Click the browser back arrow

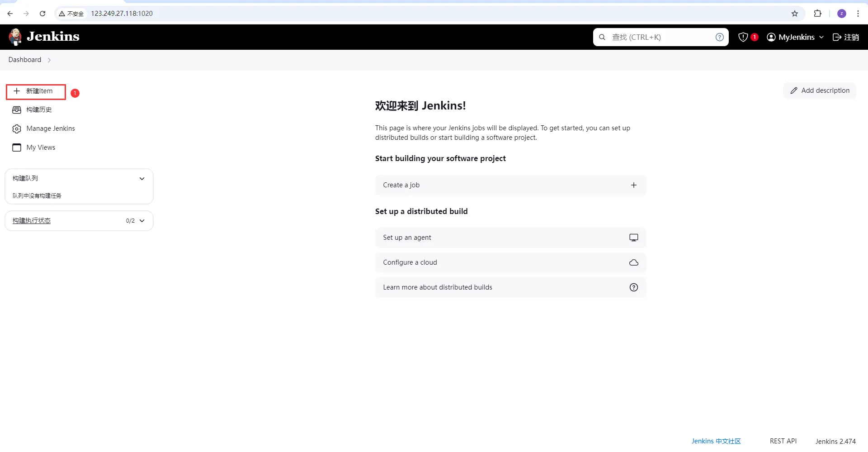[x=10, y=14]
